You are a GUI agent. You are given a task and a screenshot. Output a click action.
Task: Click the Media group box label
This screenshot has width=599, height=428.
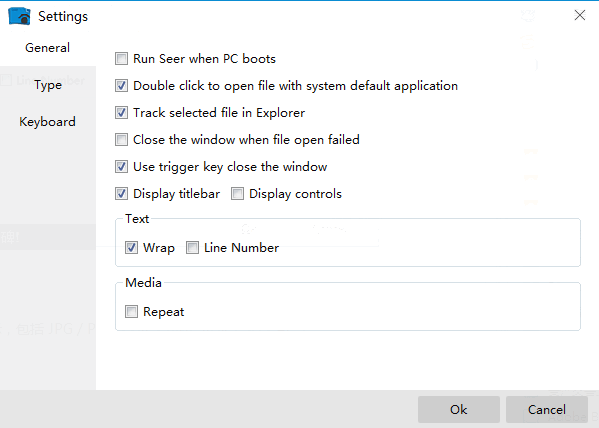tap(144, 283)
